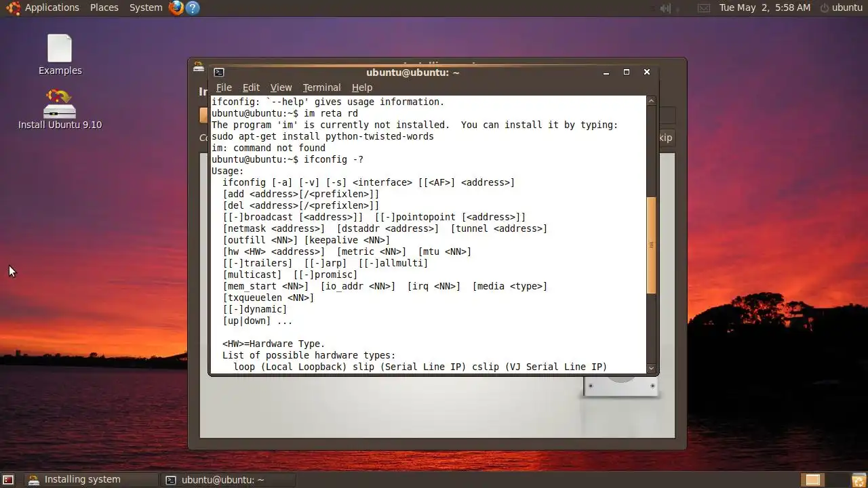
Task: Click the 'ifconfig -?' command line text
Action: coord(334,159)
